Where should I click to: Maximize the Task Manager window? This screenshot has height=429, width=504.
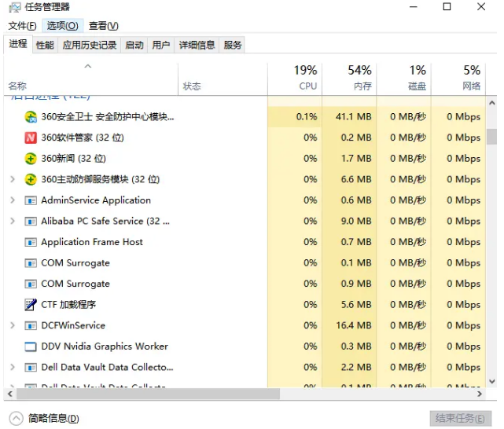click(447, 7)
